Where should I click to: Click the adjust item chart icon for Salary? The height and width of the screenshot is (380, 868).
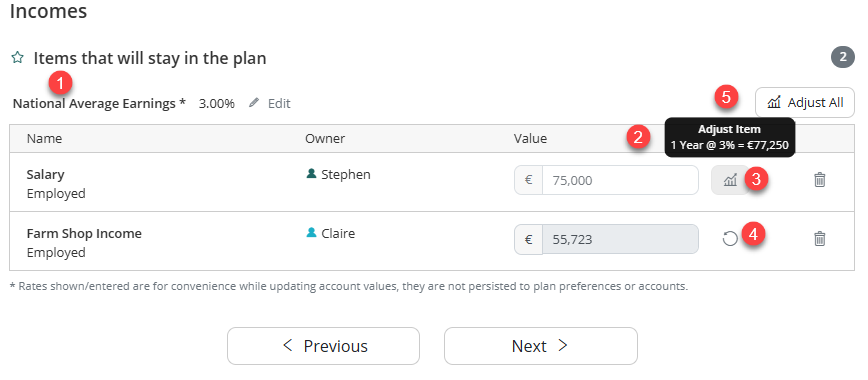point(730,180)
